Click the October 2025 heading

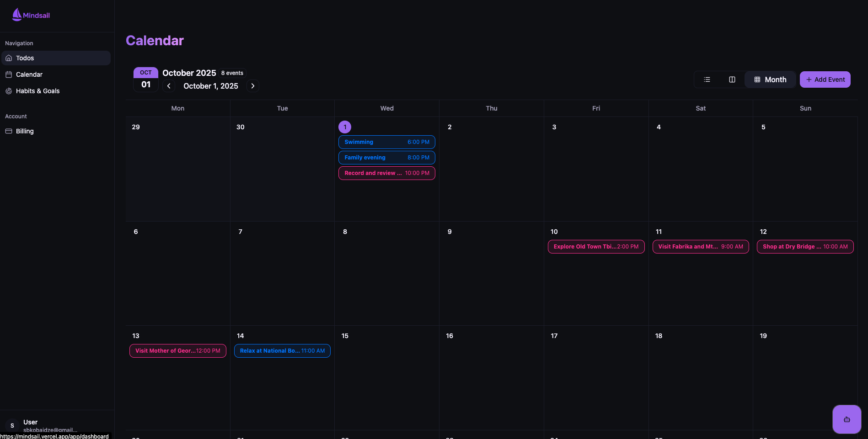[189, 73]
